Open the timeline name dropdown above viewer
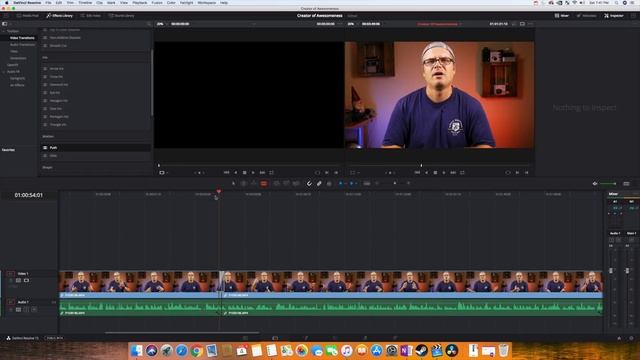The height and width of the screenshot is (360, 640). coord(439,24)
